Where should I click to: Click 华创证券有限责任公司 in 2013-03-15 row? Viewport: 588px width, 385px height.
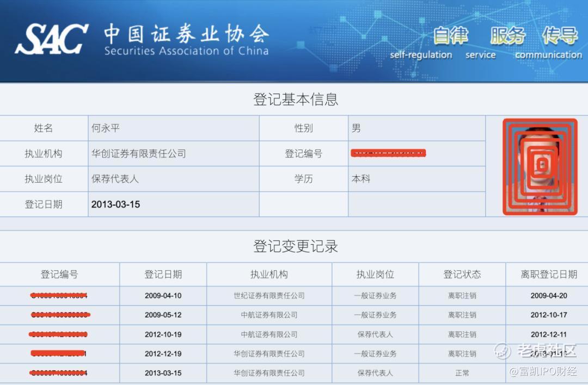pos(269,374)
